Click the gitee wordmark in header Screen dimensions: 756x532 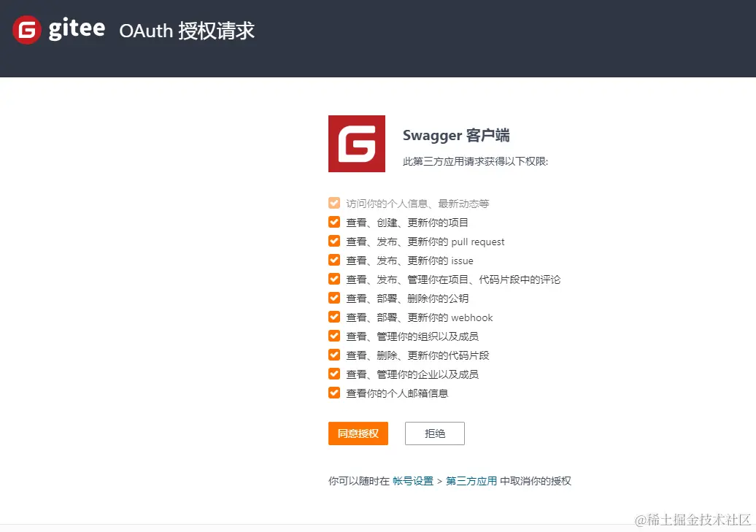(x=77, y=29)
